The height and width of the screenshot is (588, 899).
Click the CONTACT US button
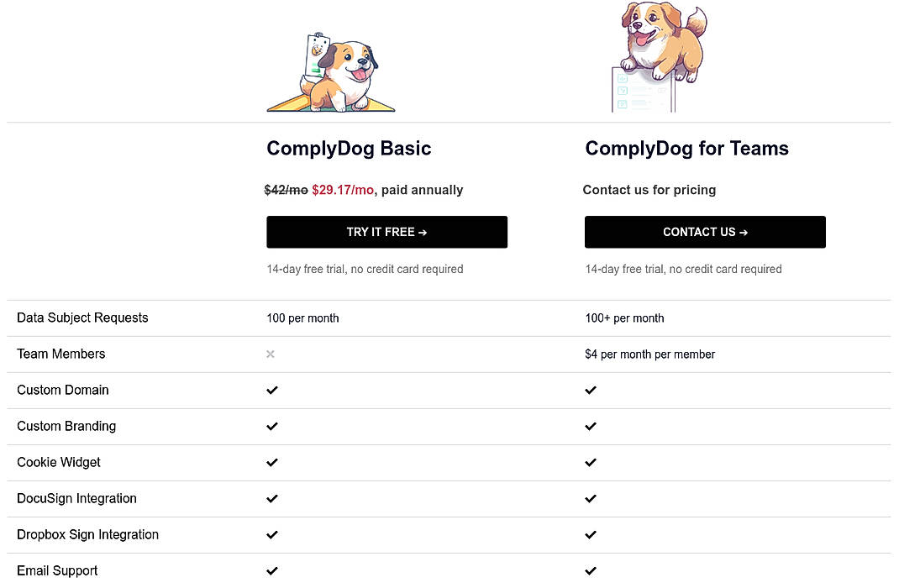click(x=705, y=232)
